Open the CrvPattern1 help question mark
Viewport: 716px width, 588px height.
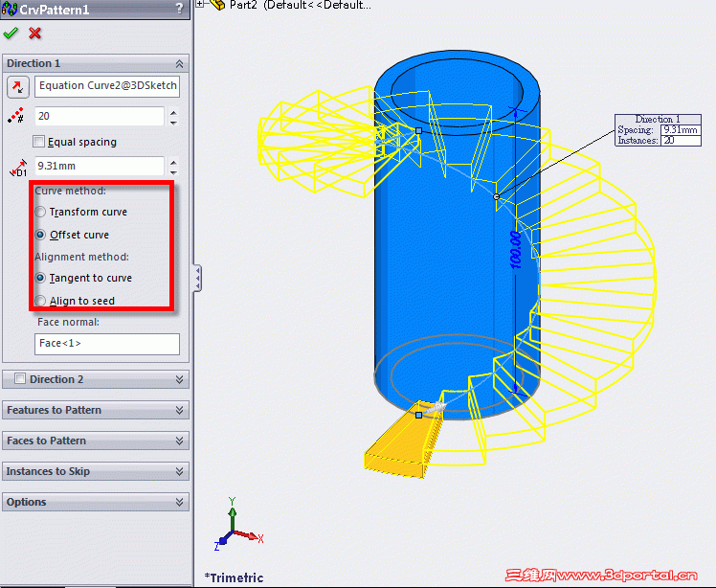[x=179, y=9]
